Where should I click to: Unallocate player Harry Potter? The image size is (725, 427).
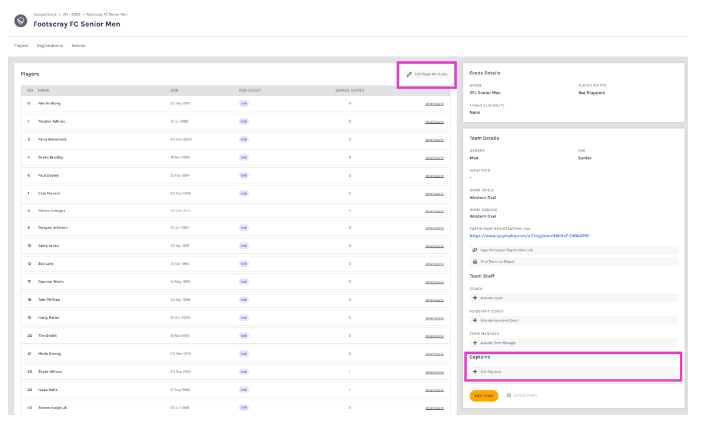point(434,318)
